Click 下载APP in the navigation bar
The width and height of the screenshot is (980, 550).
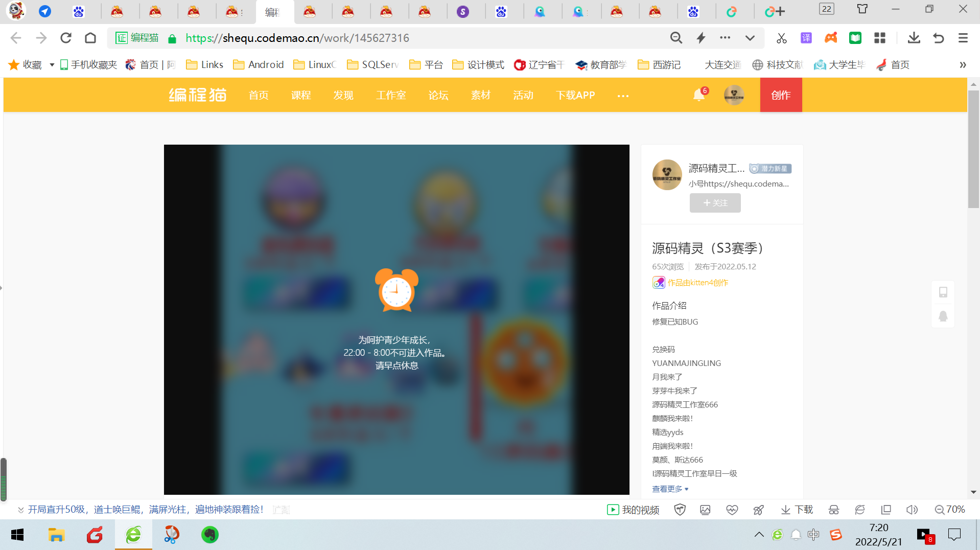[575, 95]
